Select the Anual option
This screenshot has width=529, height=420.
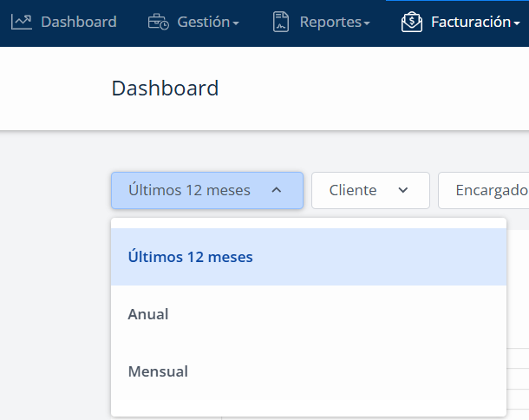click(309, 314)
